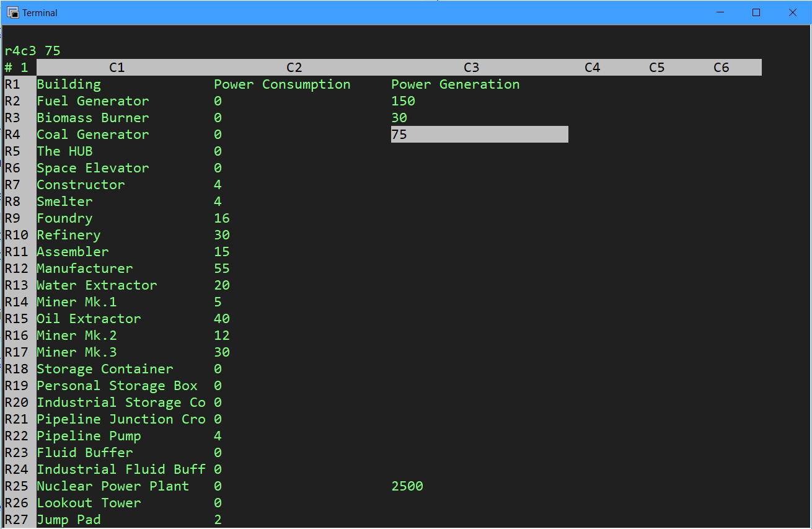Viewport: 812px width, 529px height.
Task: Select the 'Storage Container' cell
Action: click(x=105, y=369)
